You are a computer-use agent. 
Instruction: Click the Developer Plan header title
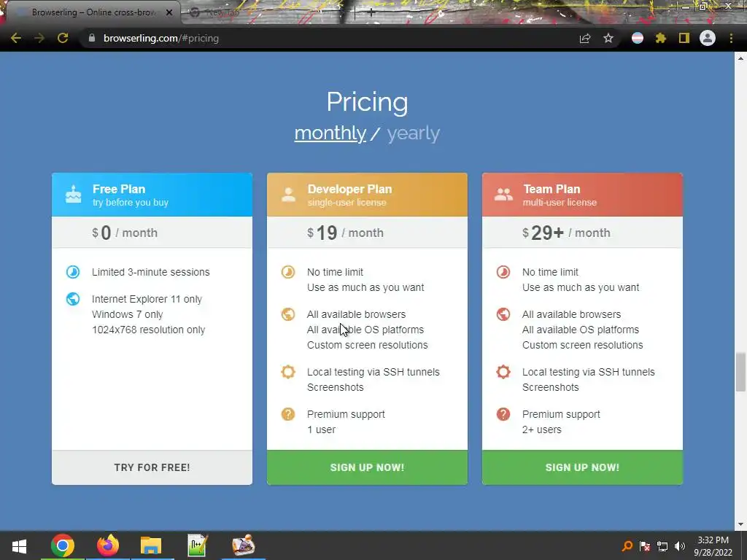349,189
